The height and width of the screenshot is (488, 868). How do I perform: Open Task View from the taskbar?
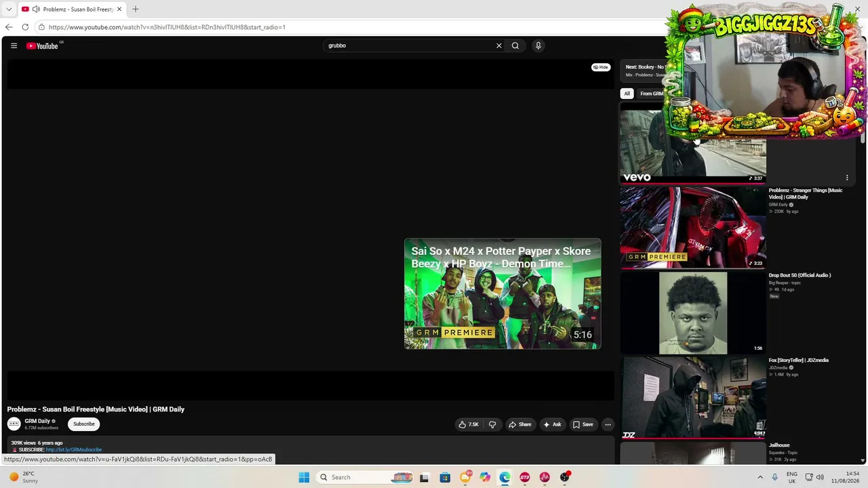tap(425, 477)
